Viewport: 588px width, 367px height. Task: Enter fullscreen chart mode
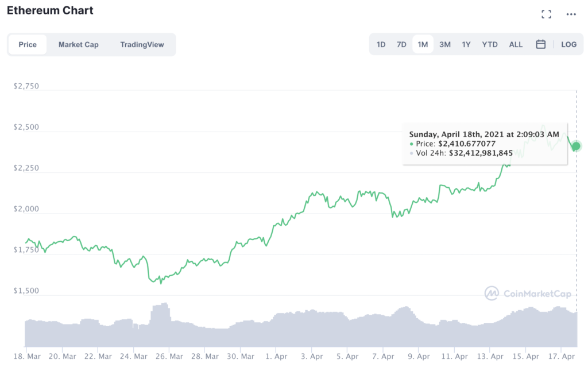(547, 14)
